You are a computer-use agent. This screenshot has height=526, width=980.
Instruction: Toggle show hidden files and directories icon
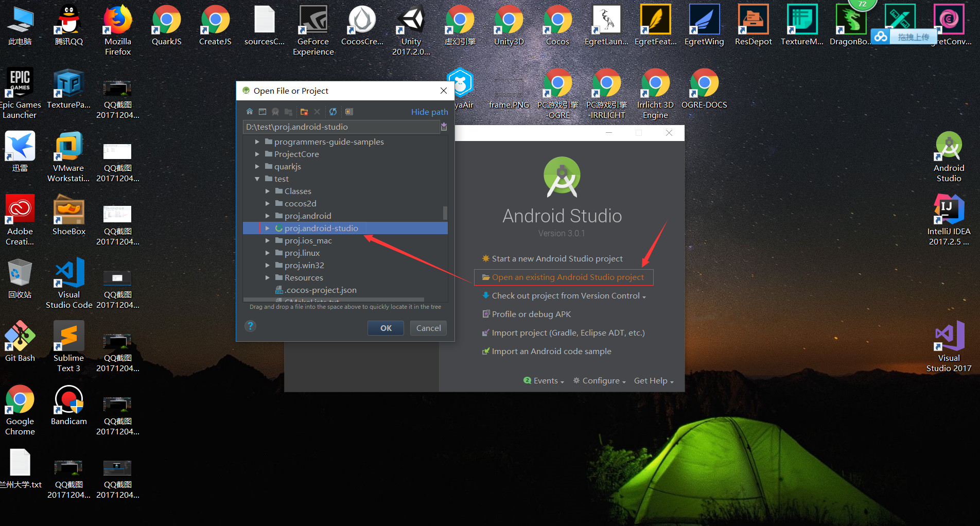pos(349,112)
